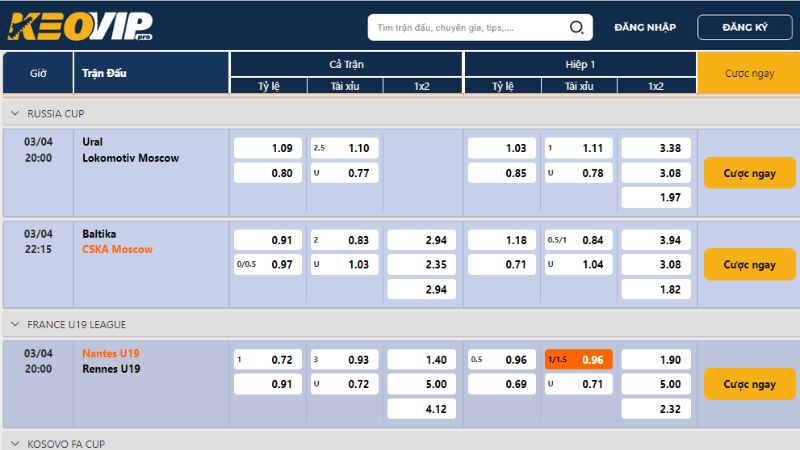800x450 pixels.
Task: Click the CSKA Moscow team name
Action: tap(118, 249)
